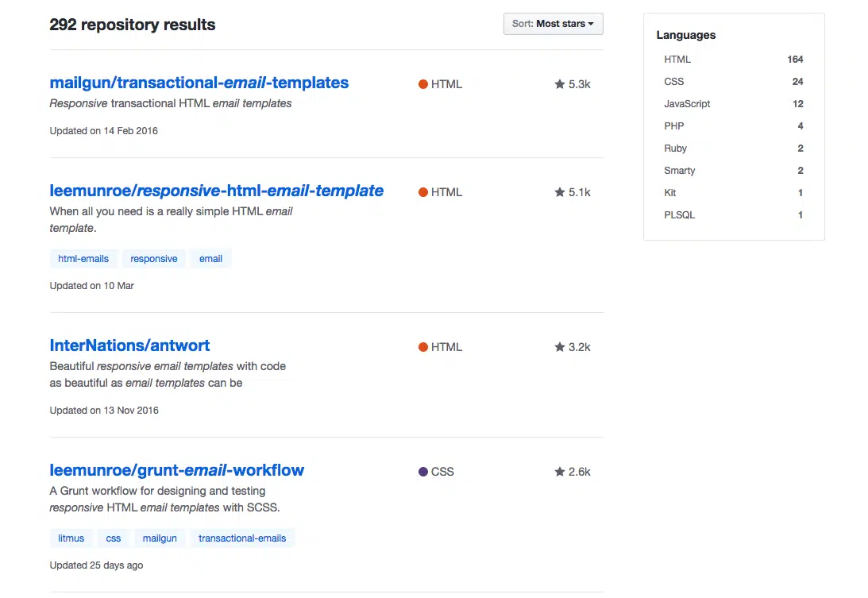Click star icon beside 2.6k count
This screenshot has width=868, height=598.
point(560,472)
